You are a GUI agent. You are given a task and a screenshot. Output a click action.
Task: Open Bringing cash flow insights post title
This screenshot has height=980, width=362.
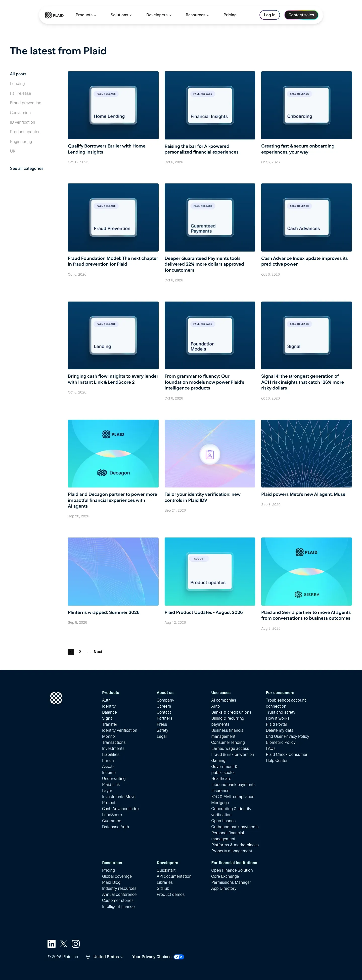click(113, 379)
